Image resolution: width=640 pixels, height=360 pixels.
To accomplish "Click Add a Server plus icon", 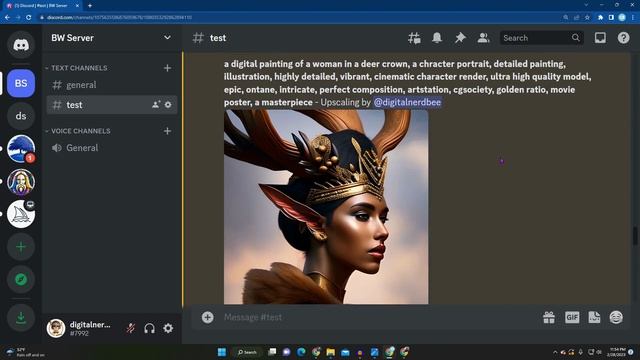I will (21, 247).
